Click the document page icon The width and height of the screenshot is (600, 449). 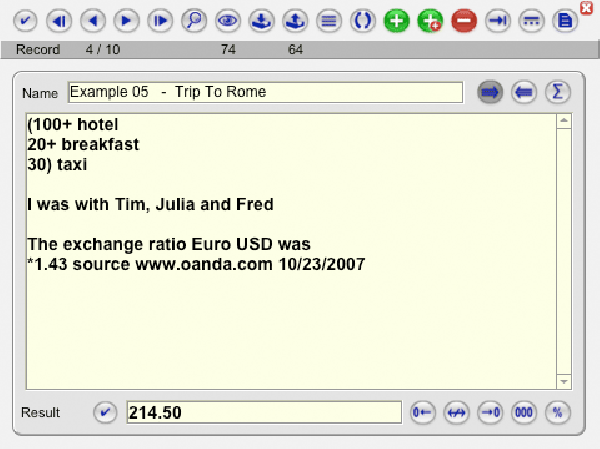pos(565,21)
